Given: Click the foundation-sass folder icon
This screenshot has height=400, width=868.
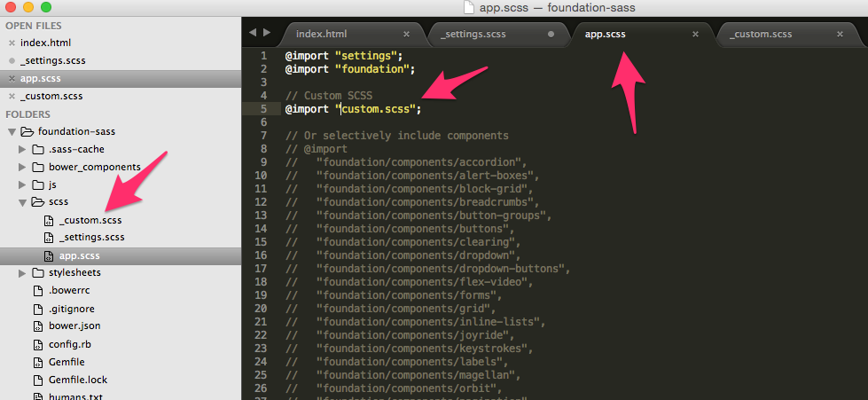Looking at the screenshot, I should 27,132.
